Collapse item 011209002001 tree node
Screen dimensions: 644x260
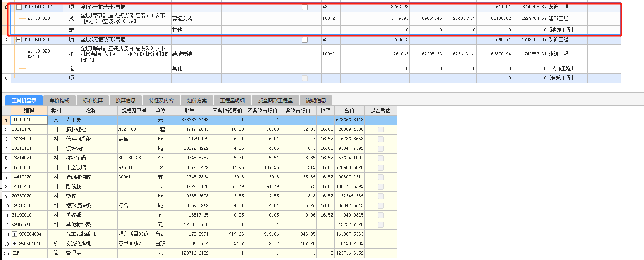19,7
